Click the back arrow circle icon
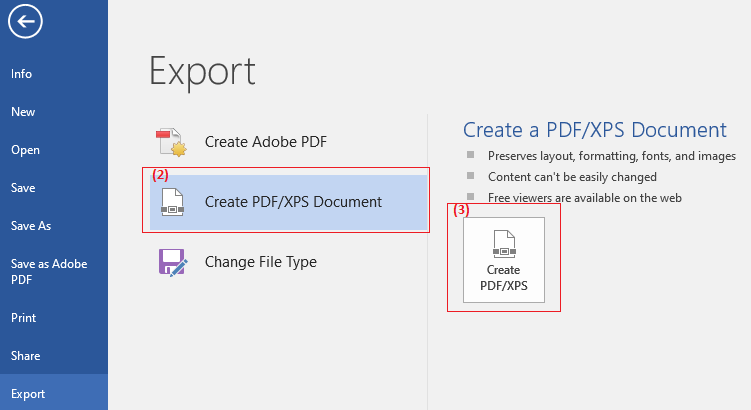 pyautogui.click(x=25, y=21)
